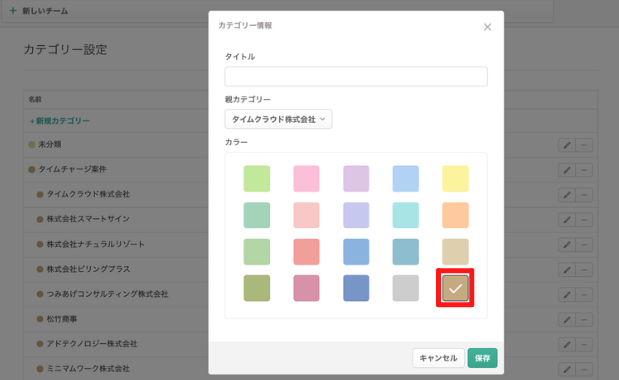Choose the light blue swatch in the first row
Screen dimensions: 619x380
(x=405, y=179)
